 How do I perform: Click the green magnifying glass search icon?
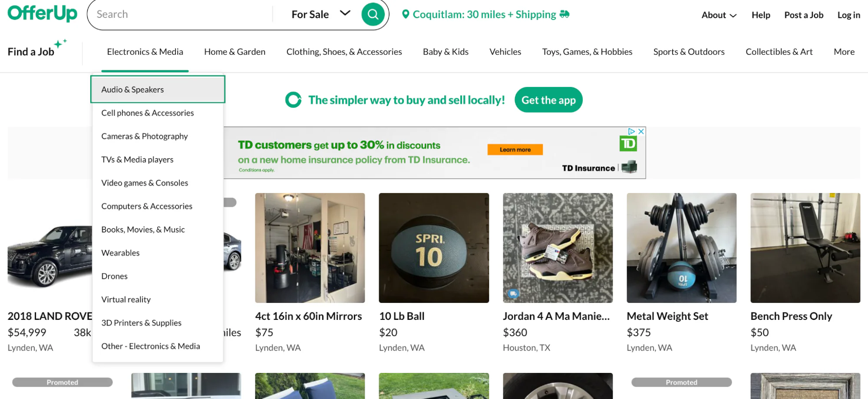point(373,14)
